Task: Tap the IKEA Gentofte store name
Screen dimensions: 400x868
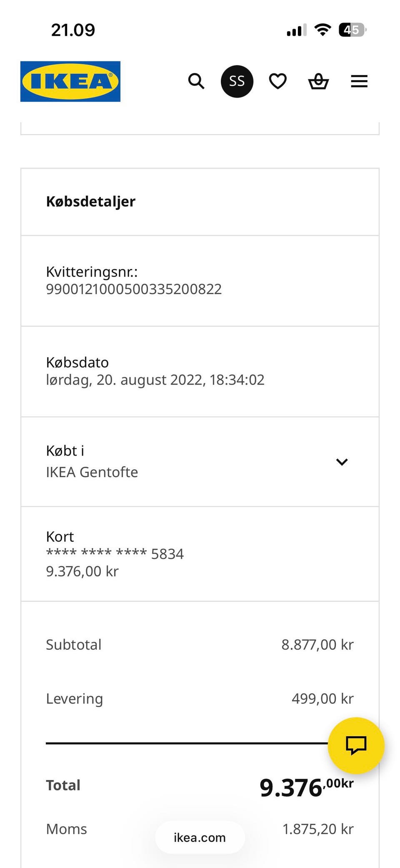Action: (92, 472)
